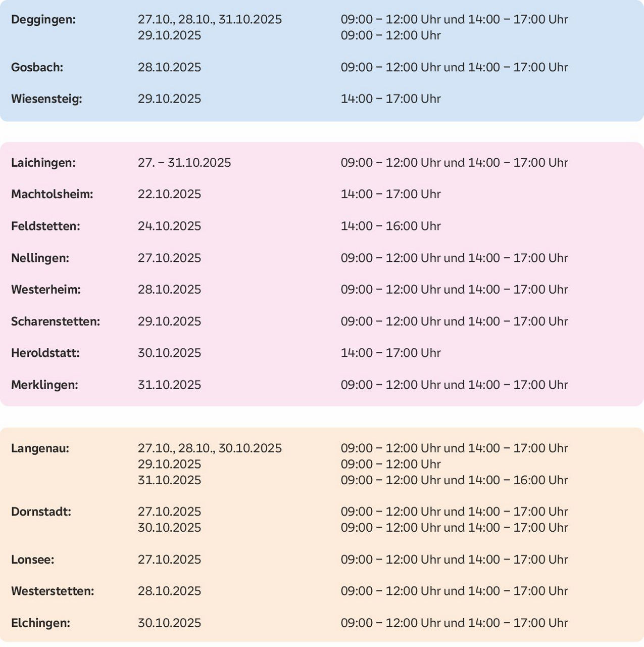Screen dimensions: 644x647
Task: Click the Langenau location label
Action: point(40,448)
